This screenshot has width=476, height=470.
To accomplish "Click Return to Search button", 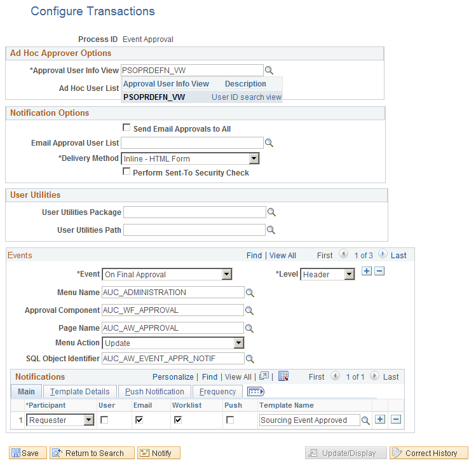I will click(92, 453).
